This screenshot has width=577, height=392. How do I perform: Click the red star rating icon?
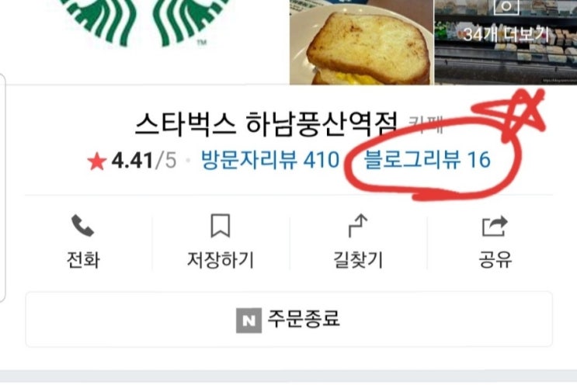tap(97, 161)
